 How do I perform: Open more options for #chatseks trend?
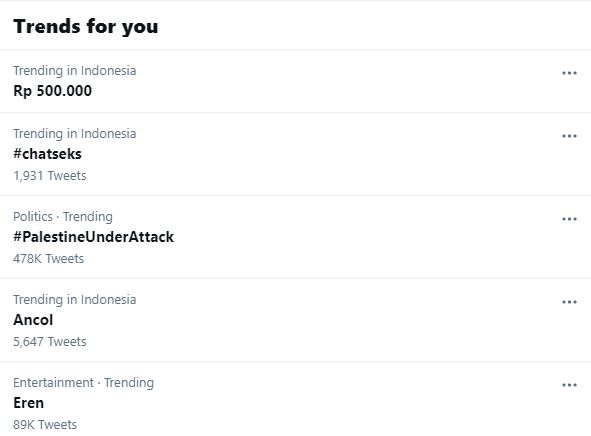coord(569,136)
